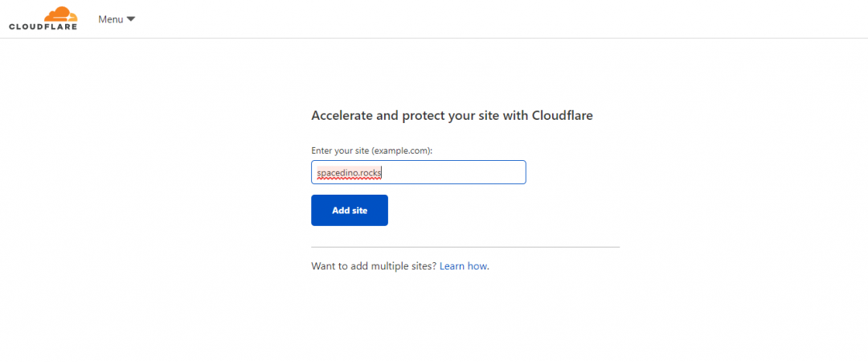This screenshot has height=362, width=868.
Task: Click the Add site button
Action: [350, 210]
